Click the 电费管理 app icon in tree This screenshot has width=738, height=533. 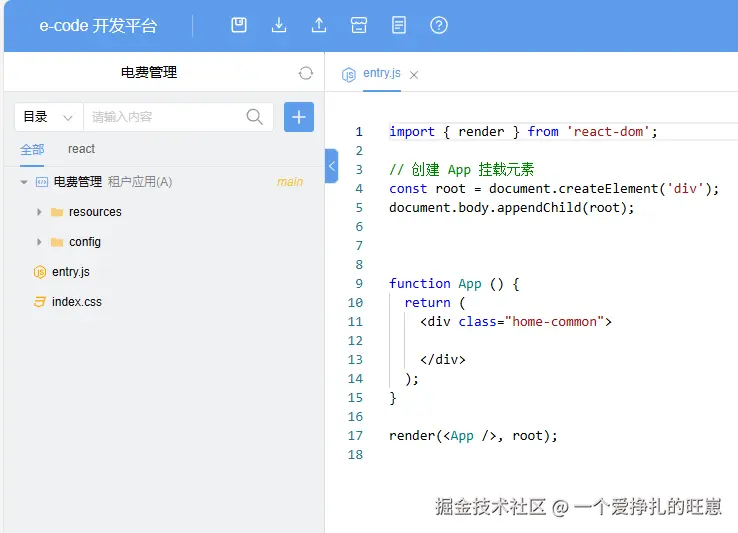point(42,182)
